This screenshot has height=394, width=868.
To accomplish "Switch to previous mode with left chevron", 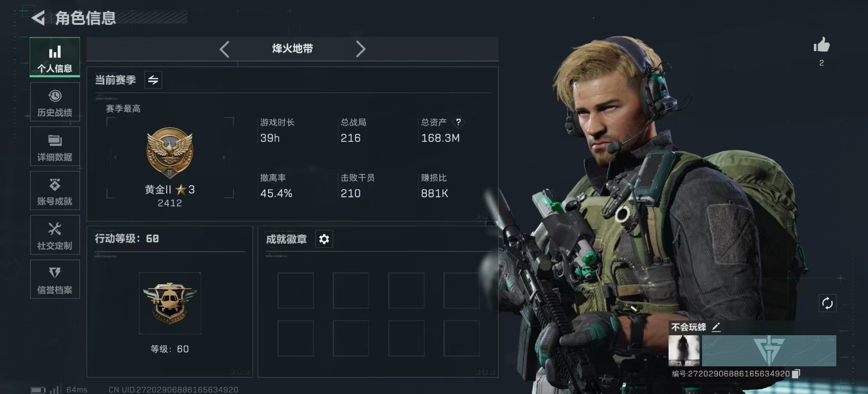I will click(x=224, y=49).
